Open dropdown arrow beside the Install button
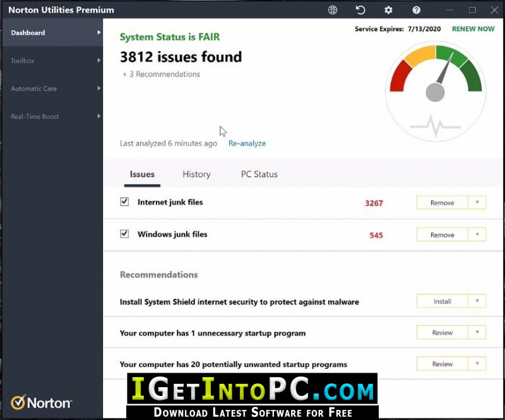 click(x=477, y=301)
